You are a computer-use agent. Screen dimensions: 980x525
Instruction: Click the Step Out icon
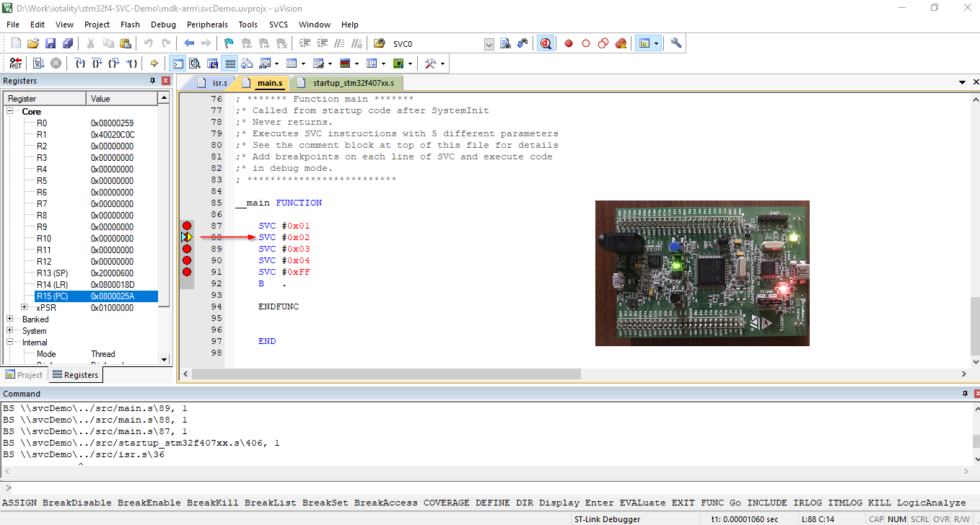(115, 63)
